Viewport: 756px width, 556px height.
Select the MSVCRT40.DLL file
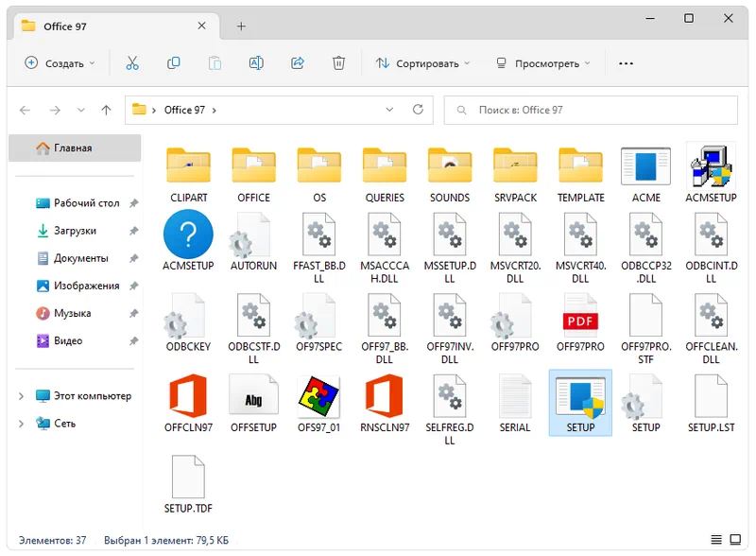[x=580, y=250]
